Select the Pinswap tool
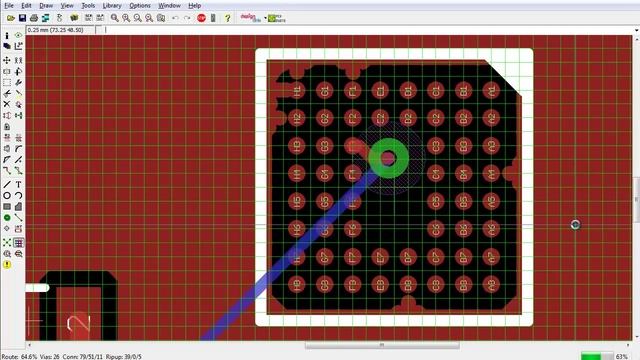Screen dimensions: 640x360 [7, 116]
